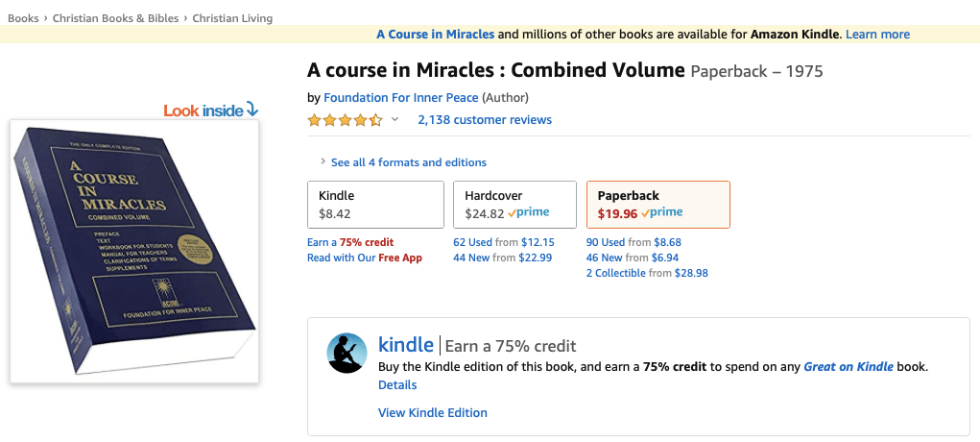Click Learn more about Amazon Kindle
The image size is (980, 442).
coord(877,35)
